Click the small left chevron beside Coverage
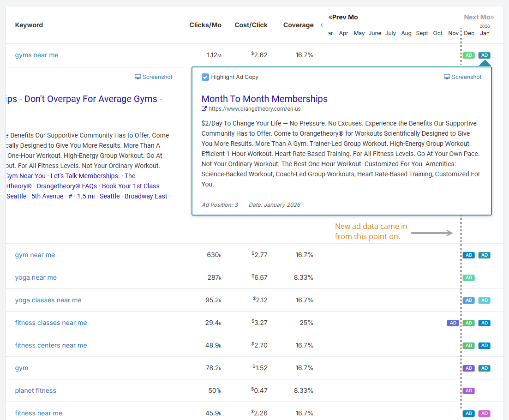 point(321,25)
